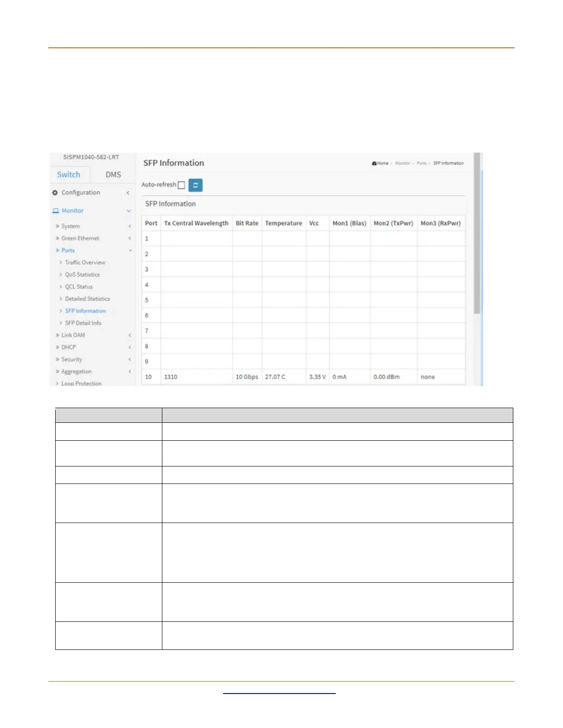
Task: Click Ports breadcrumb link
Action: (421, 163)
